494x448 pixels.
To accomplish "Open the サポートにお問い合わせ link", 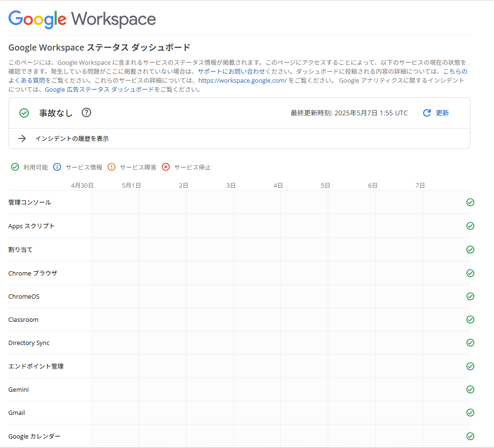I will (x=231, y=71).
